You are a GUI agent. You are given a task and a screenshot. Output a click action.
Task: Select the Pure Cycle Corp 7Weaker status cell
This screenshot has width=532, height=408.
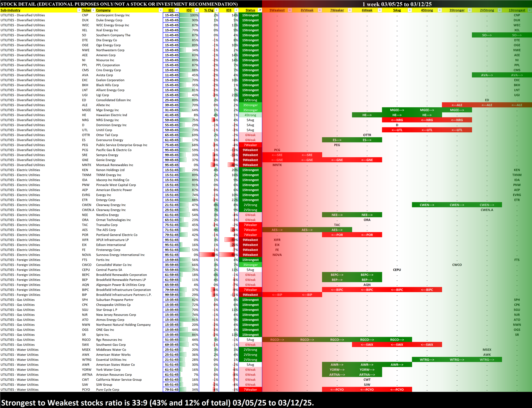click(250, 390)
